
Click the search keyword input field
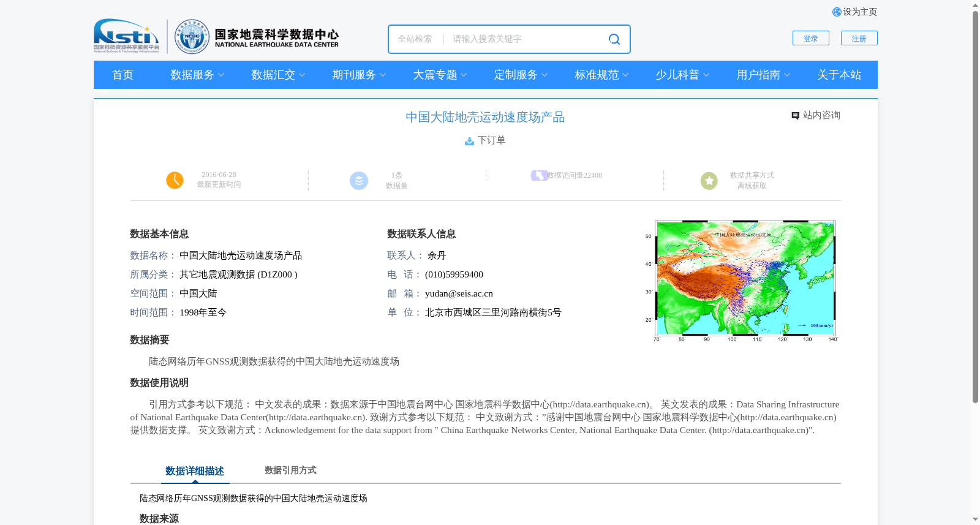pos(527,39)
